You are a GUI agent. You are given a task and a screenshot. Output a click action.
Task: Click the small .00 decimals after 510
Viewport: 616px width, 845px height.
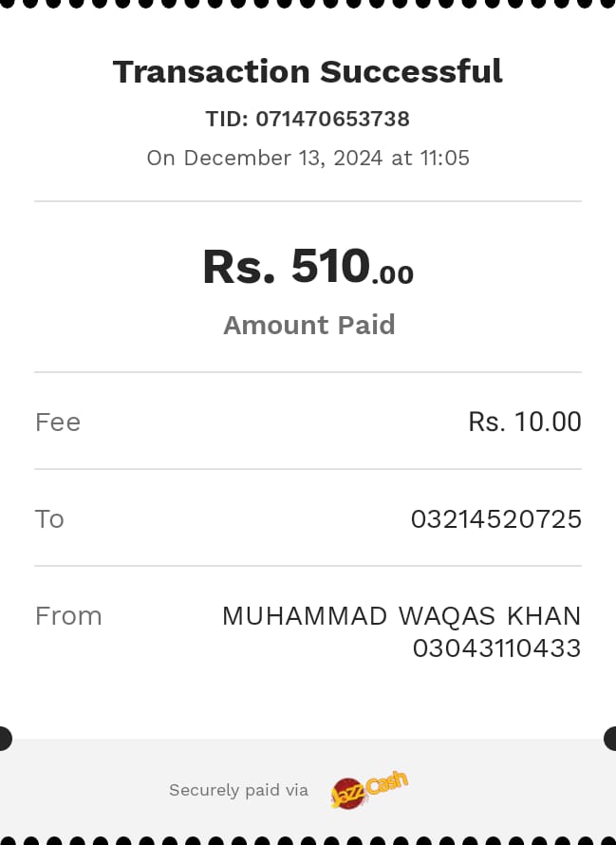pos(393,275)
